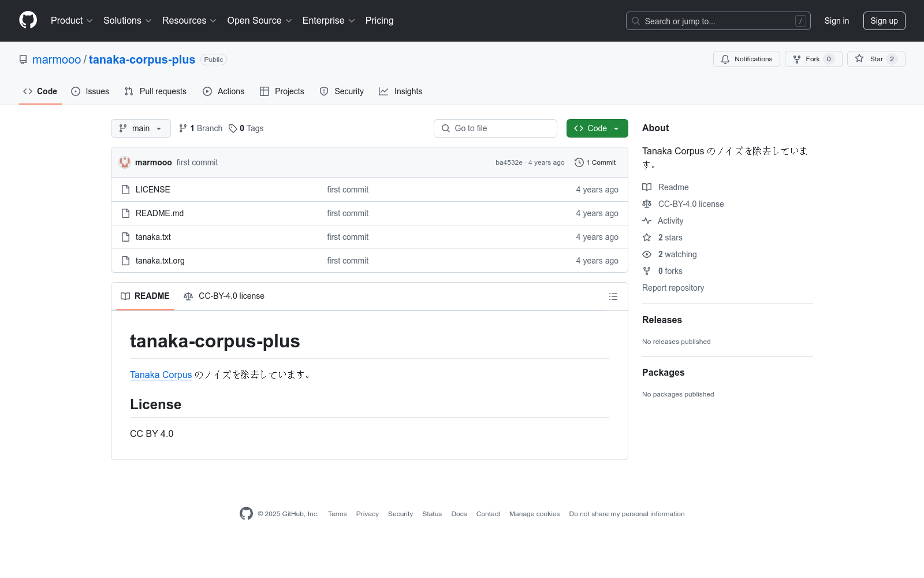Open the Report repository link
This screenshot has height=578, width=924.
pos(673,288)
